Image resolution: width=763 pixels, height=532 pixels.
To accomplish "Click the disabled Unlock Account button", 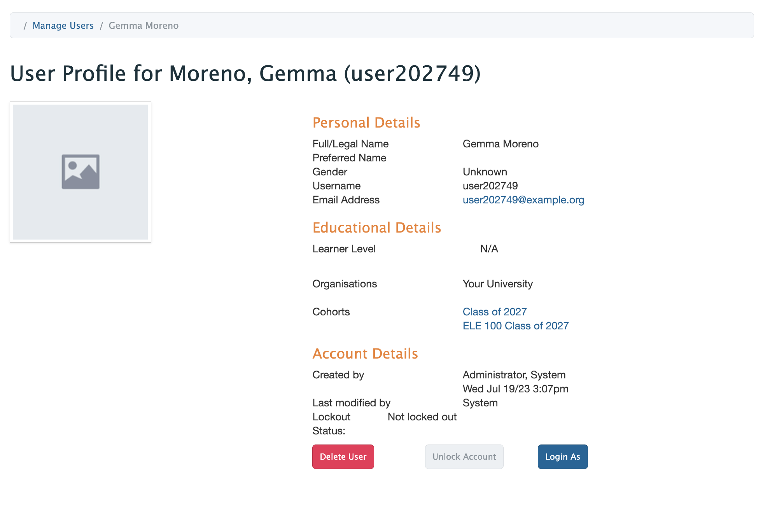I will (x=464, y=457).
